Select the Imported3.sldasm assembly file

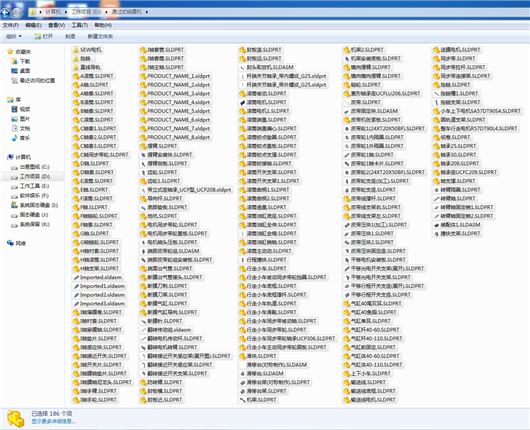(x=100, y=304)
